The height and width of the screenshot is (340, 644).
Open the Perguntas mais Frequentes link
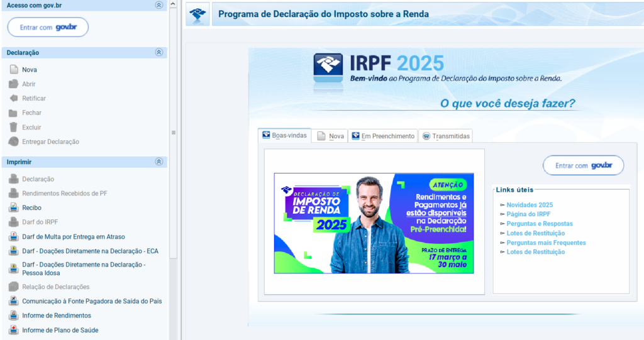click(x=546, y=243)
